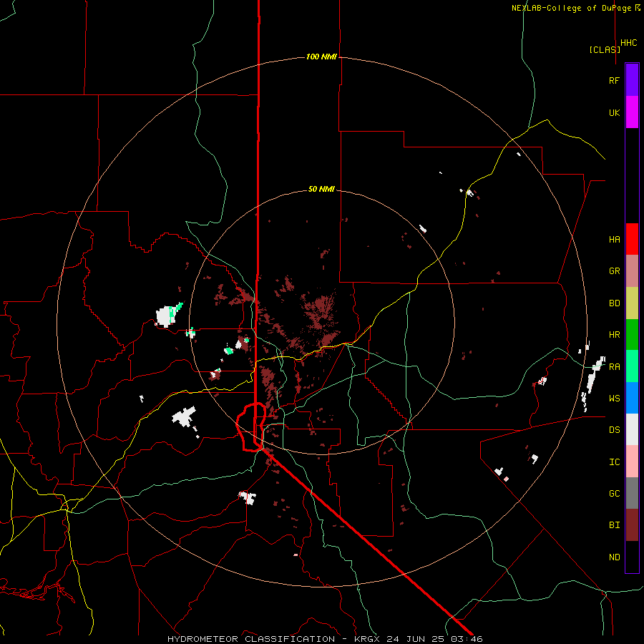Select the red HA color swatch
The width and height of the screenshot is (644, 644).
[x=632, y=239]
